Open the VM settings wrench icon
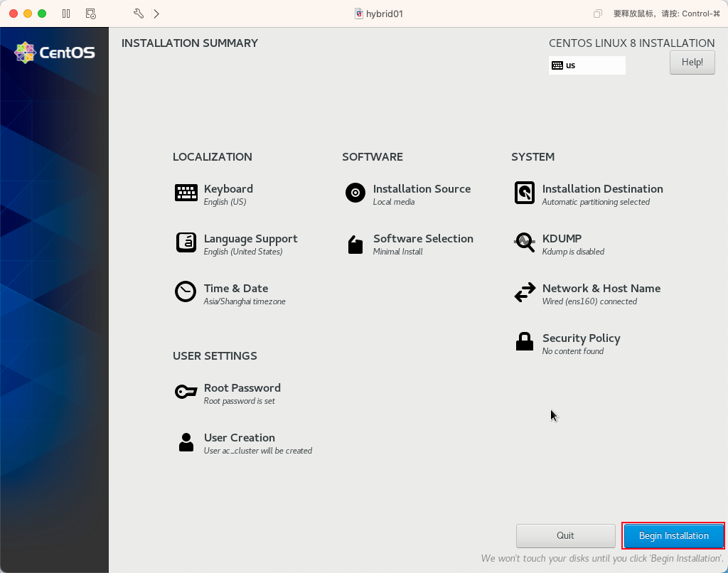 (x=139, y=14)
